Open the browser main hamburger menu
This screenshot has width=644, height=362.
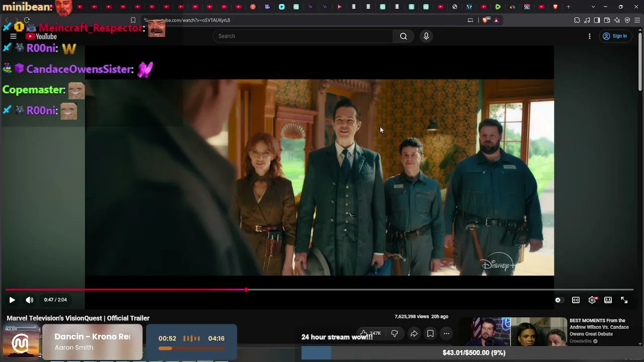click(637, 20)
